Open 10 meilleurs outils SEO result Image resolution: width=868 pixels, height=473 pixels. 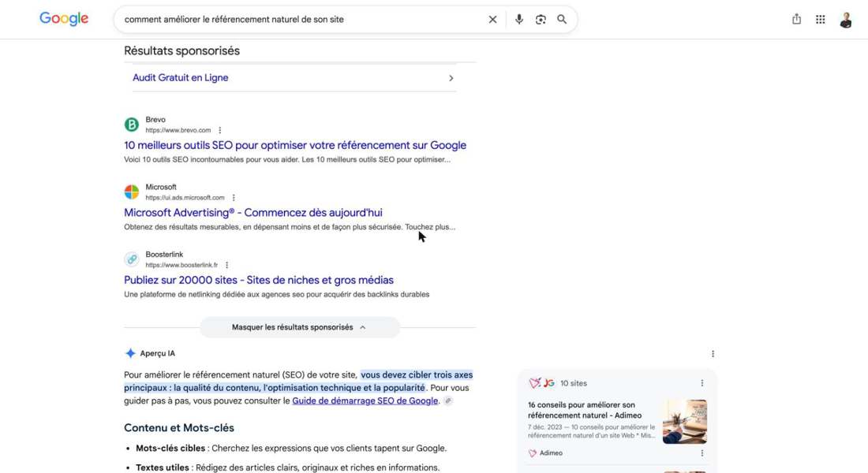295,145
